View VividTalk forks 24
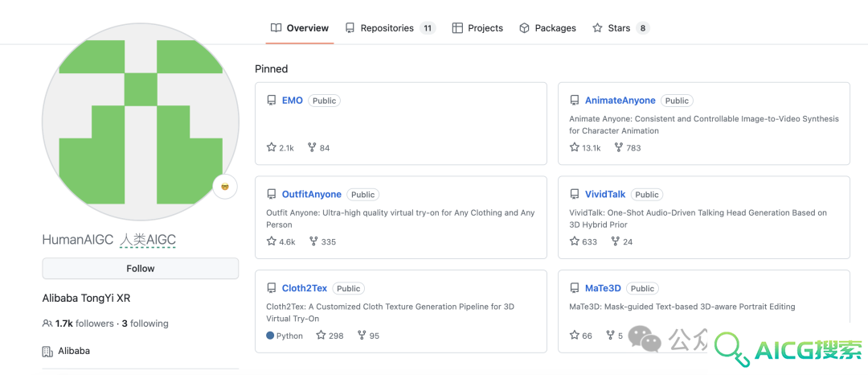The width and height of the screenshot is (868, 375). tap(621, 241)
